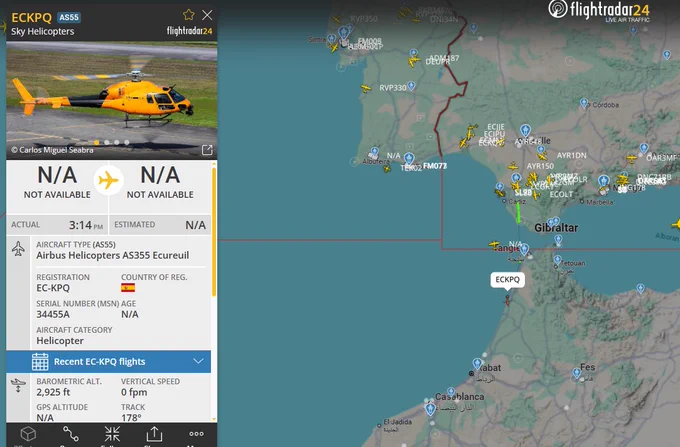Click the FM077 aircraft label
680x447 pixels.
click(435, 166)
